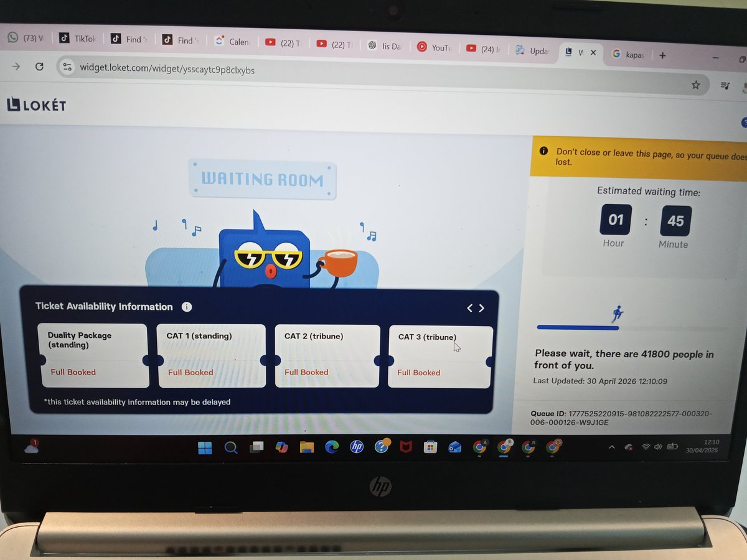747x560 pixels.
Task: Bookmark this page with the star icon
Action: [696, 85]
